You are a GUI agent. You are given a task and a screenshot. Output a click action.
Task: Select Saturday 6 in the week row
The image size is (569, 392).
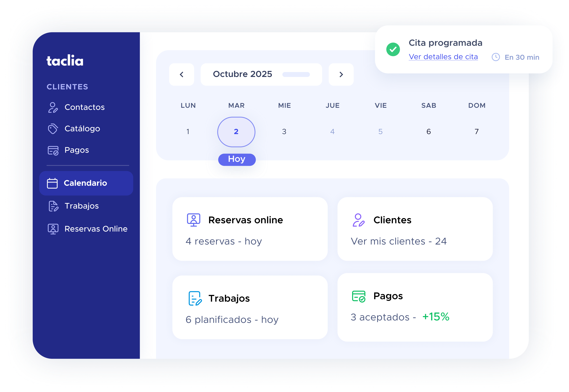429,132
